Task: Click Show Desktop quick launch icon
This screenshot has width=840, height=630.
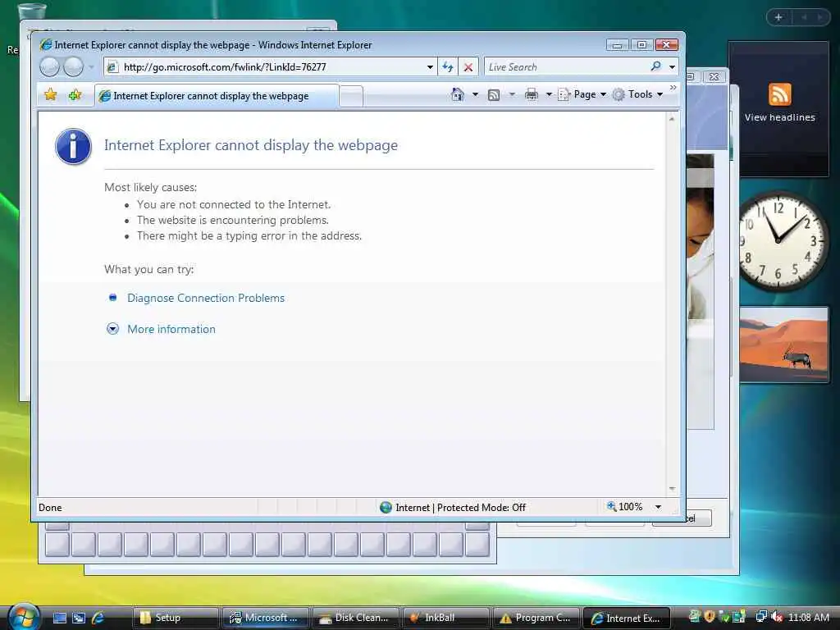Action: pyautogui.click(x=60, y=618)
